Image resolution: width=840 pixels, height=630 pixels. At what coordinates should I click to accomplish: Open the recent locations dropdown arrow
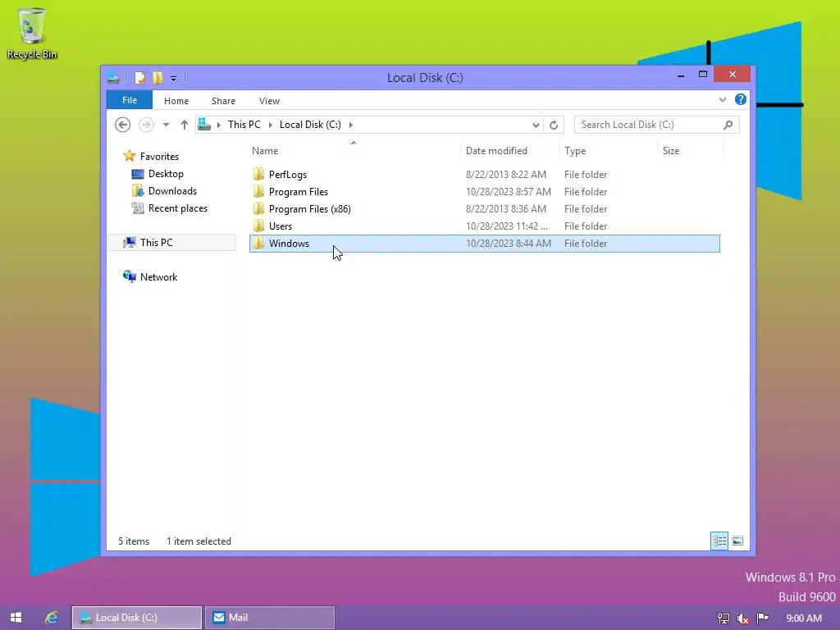[166, 125]
